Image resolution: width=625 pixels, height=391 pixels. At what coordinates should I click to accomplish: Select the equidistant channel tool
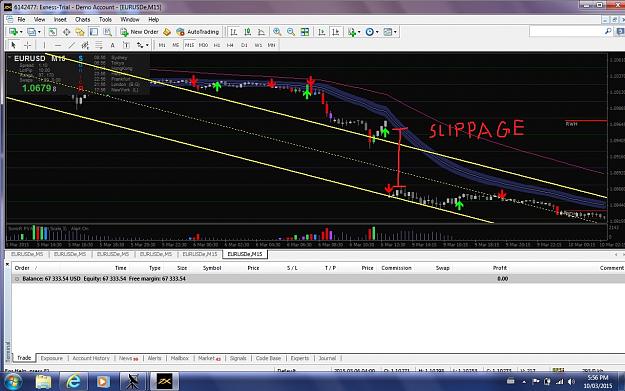(x=85, y=45)
